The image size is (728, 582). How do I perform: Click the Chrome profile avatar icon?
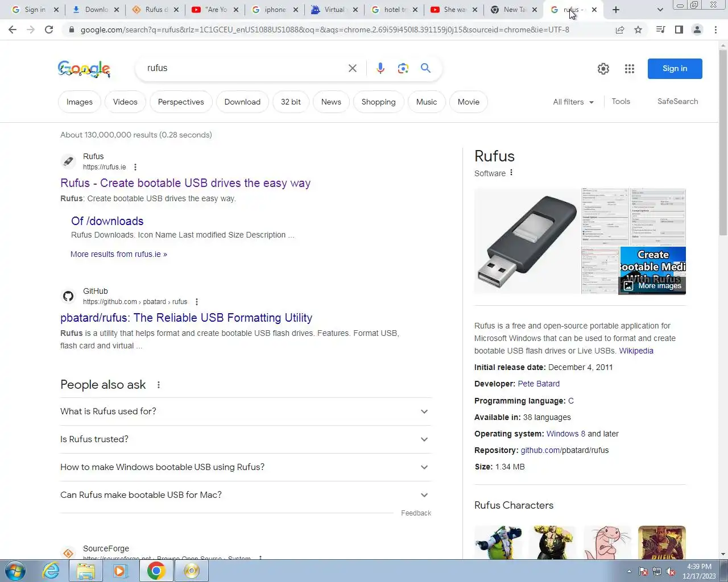(697, 30)
